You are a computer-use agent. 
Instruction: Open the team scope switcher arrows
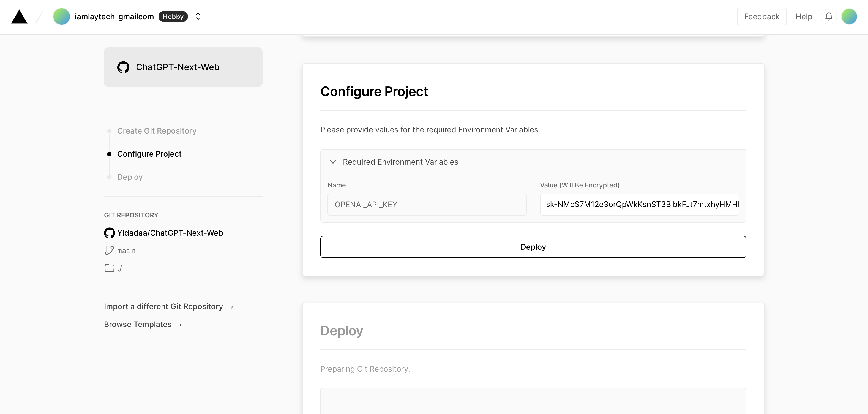point(198,17)
